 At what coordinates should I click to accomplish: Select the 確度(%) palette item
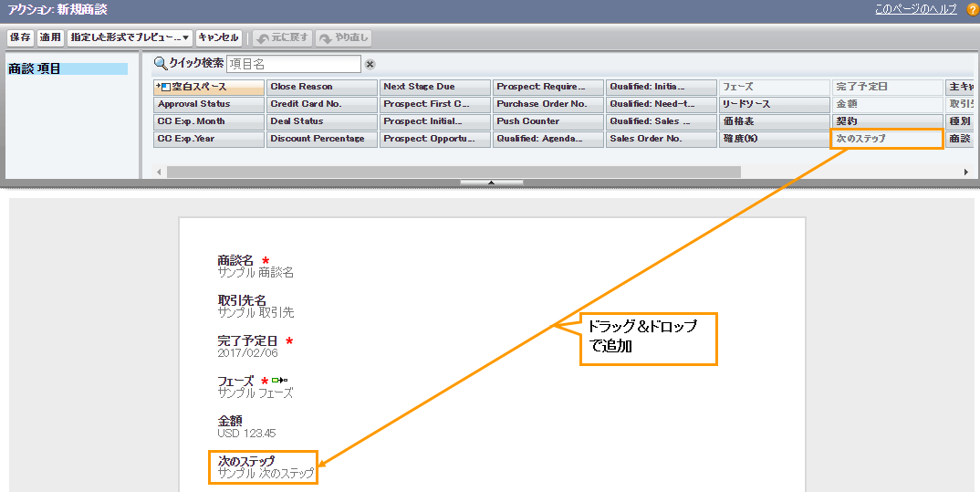point(775,140)
